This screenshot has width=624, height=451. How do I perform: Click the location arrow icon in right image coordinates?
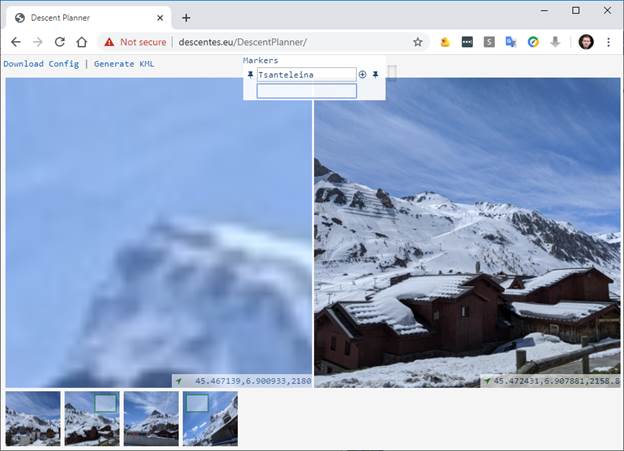coord(487,381)
